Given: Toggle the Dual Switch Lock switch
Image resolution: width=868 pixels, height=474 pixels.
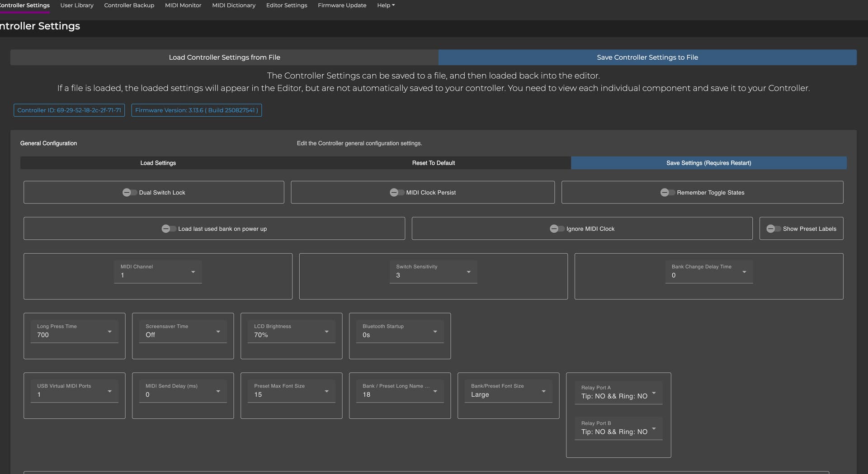Looking at the screenshot, I should 129,193.
